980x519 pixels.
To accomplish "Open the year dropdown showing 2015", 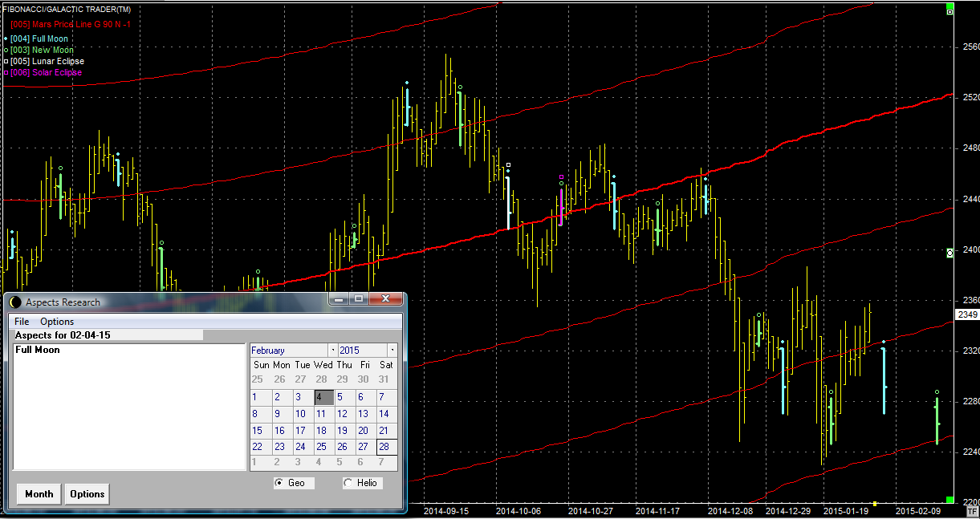I will [392, 351].
